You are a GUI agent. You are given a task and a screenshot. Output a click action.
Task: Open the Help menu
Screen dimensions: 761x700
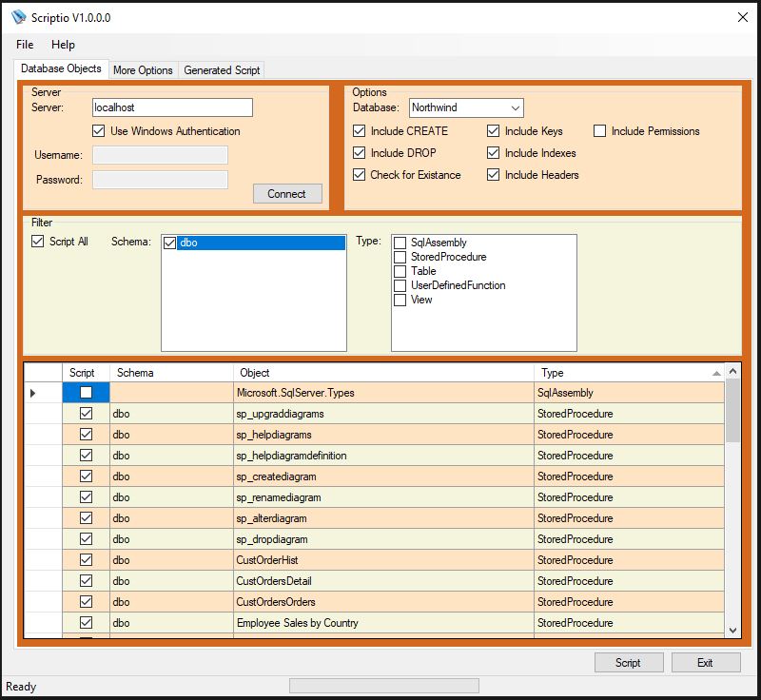pos(63,45)
